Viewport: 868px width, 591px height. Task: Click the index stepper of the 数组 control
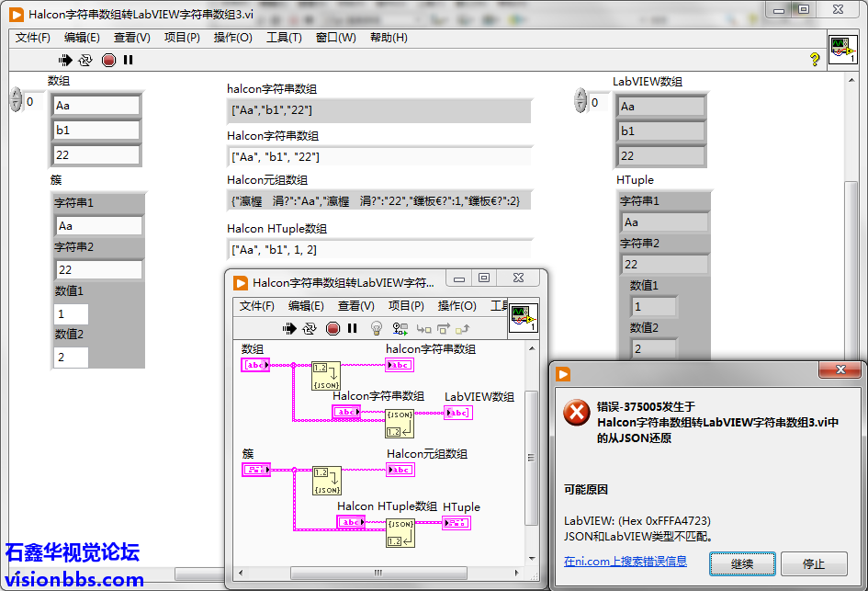point(16,100)
